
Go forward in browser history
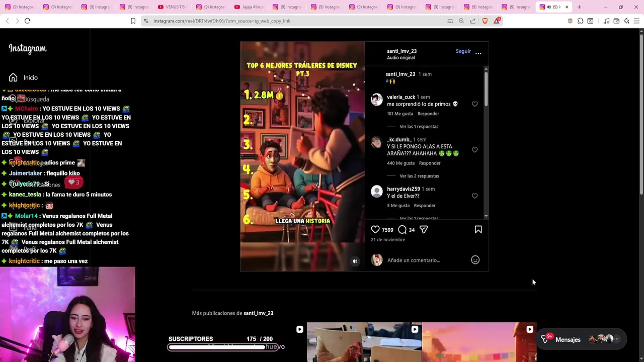pyautogui.click(x=17, y=21)
